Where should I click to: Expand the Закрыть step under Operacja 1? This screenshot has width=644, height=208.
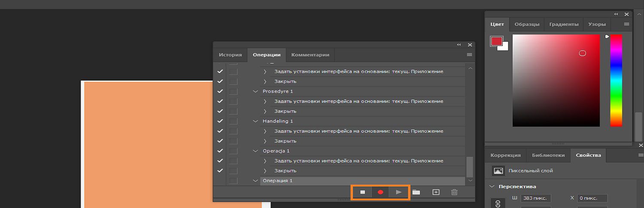point(265,171)
